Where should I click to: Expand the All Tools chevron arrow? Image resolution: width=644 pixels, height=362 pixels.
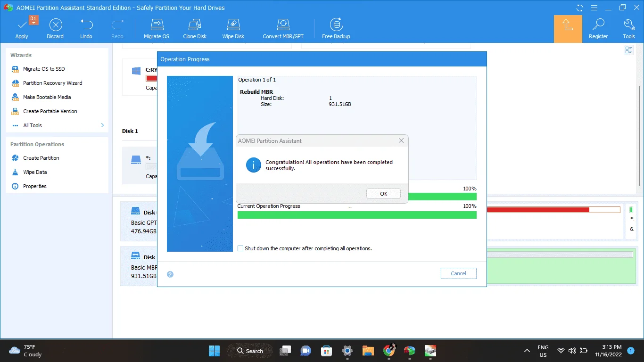click(x=102, y=125)
